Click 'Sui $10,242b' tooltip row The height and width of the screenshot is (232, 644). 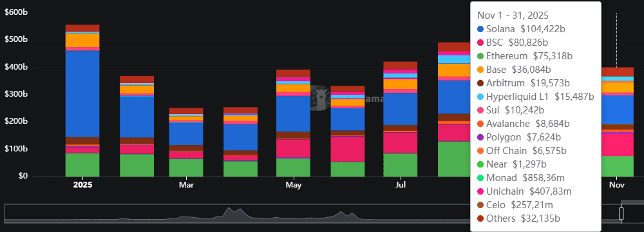point(511,110)
